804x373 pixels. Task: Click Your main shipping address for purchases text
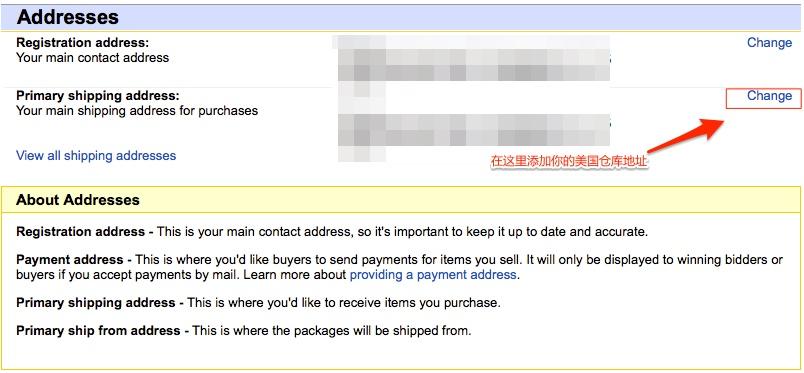coord(137,110)
